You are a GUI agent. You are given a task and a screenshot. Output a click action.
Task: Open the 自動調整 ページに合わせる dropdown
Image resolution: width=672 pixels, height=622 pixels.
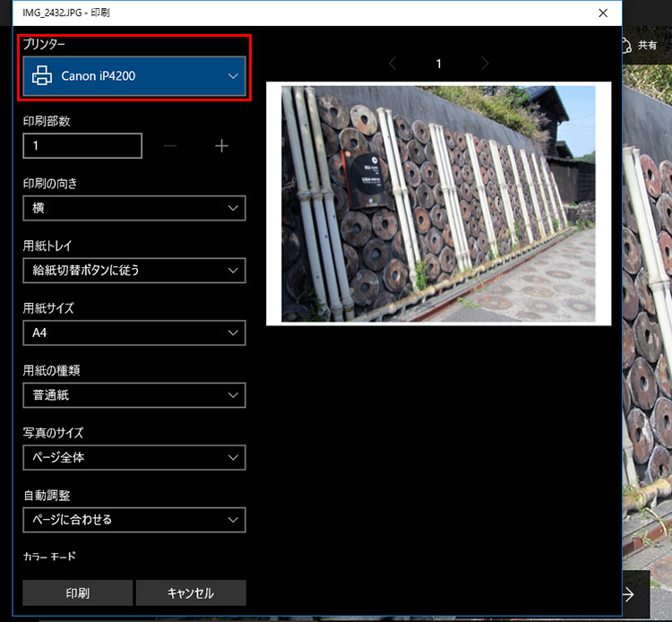click(134, 520)
